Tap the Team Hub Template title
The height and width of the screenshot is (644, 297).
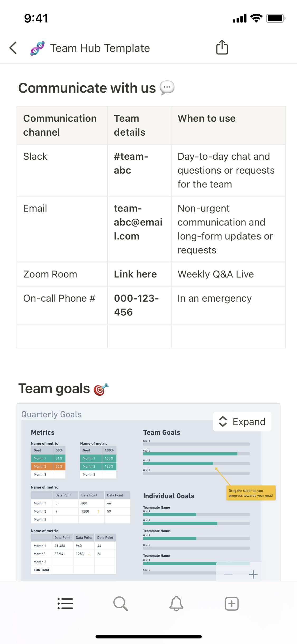tap(100, 48)
